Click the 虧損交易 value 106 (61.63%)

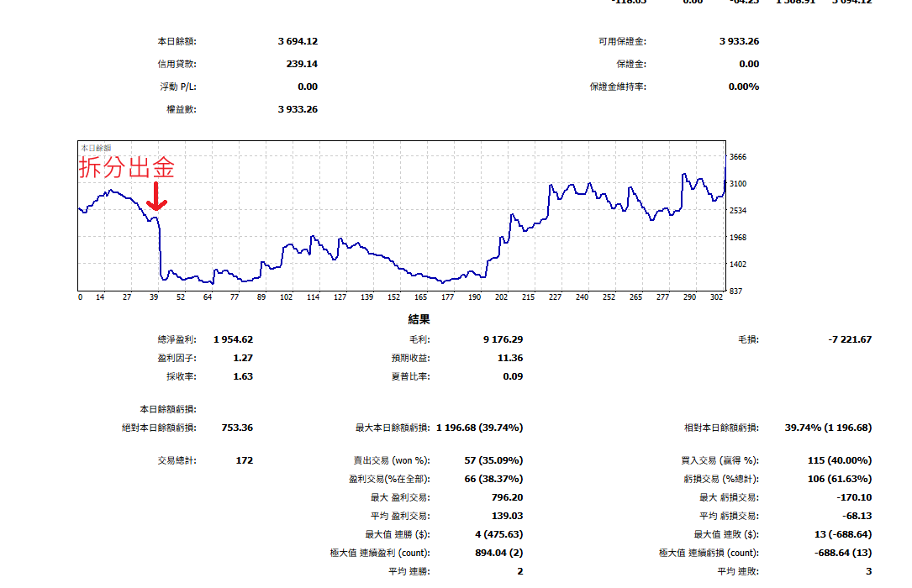(840, 479)
